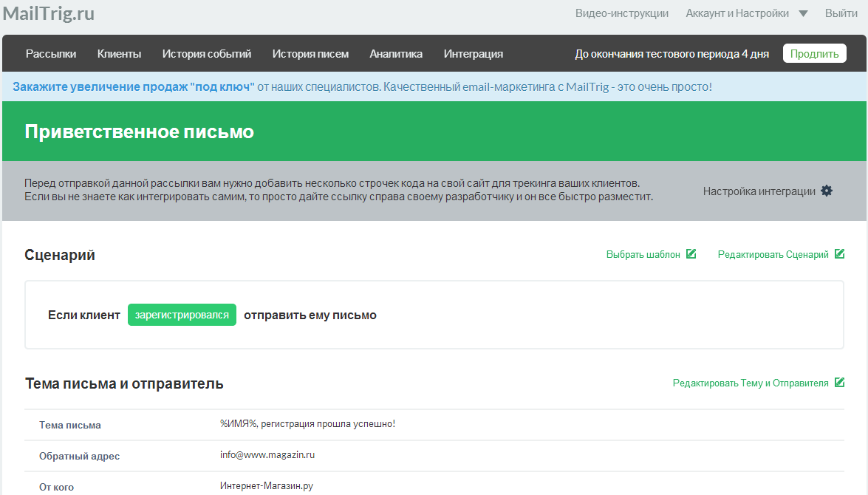Viewport: 868px width, 495px height.
Task: Click the MailTrig.ru logo
Action: (49, 13)
